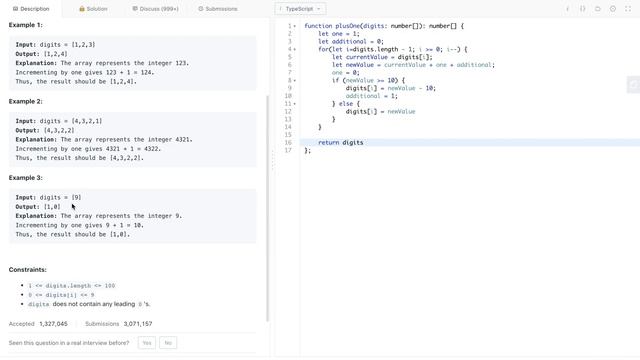Click 'Output: [4,3,2,2]' text

pyautogui.click(x=45, y=130)
